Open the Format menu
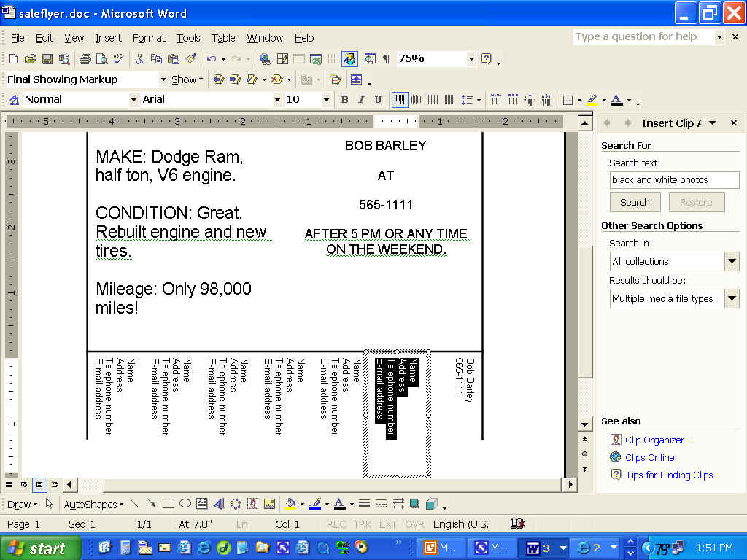The width and height of the screenshot is (747, 560). [149, 38]
